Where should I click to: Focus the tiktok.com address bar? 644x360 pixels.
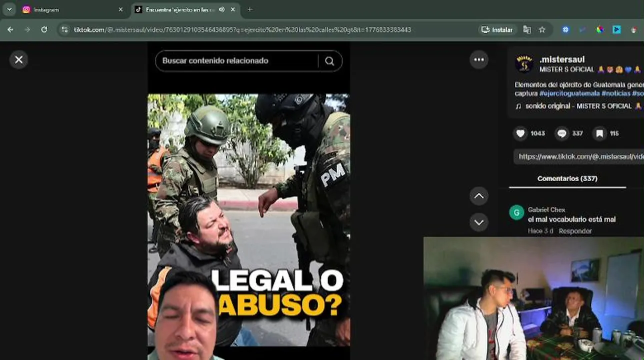point(242,30)
